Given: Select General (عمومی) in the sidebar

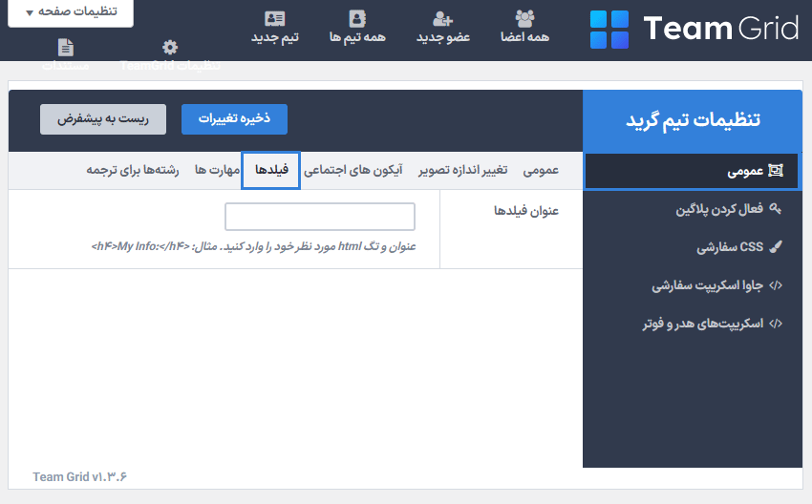Looking at the screenshot, I should pyautogui.click(x=693, y=172).
